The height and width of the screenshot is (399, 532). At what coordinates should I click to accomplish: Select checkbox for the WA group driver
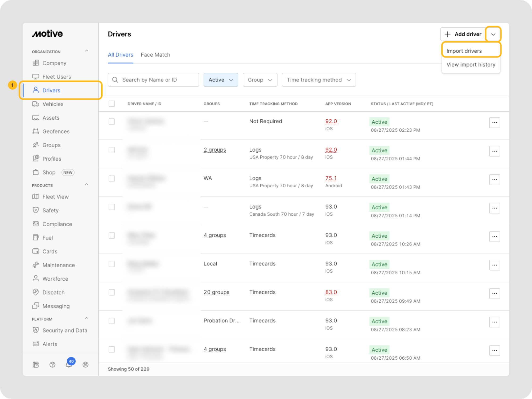pos(112,178)
